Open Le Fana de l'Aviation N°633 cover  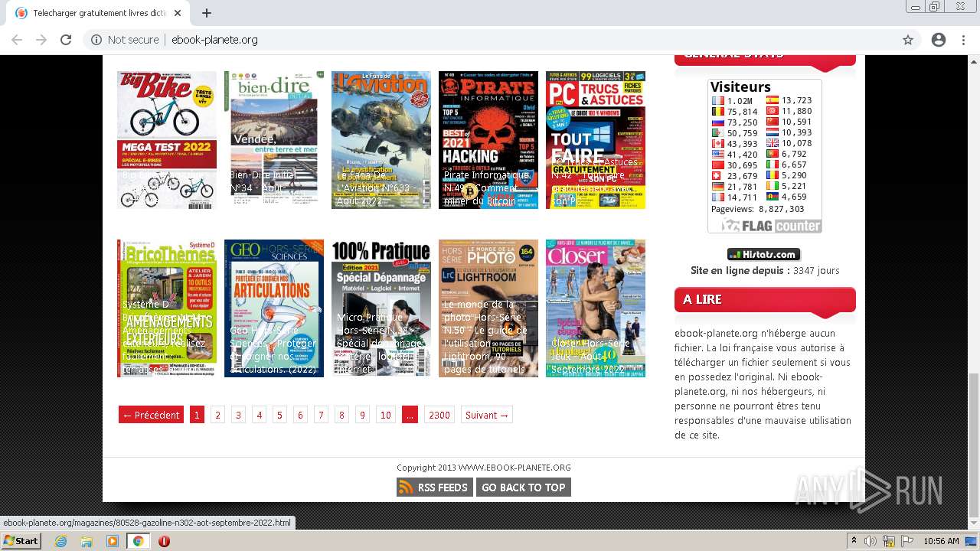[x=381, y=140]
